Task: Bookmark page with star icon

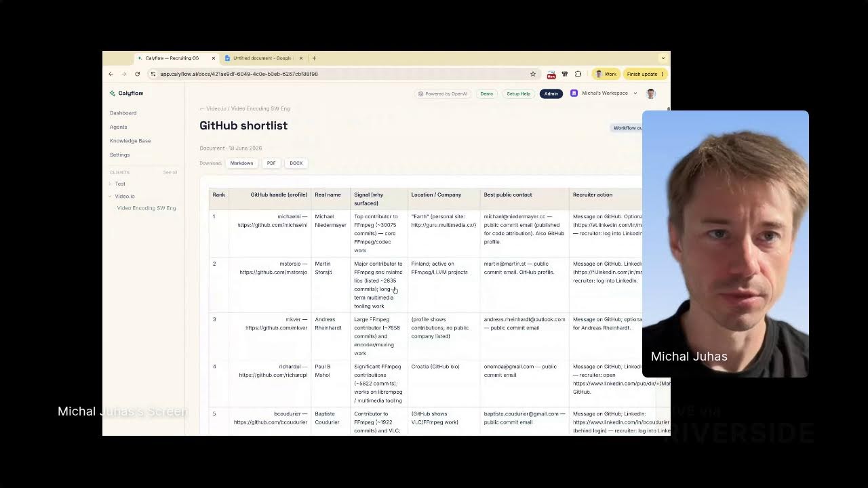Action: pyautogui.click(x=533, y=74)
